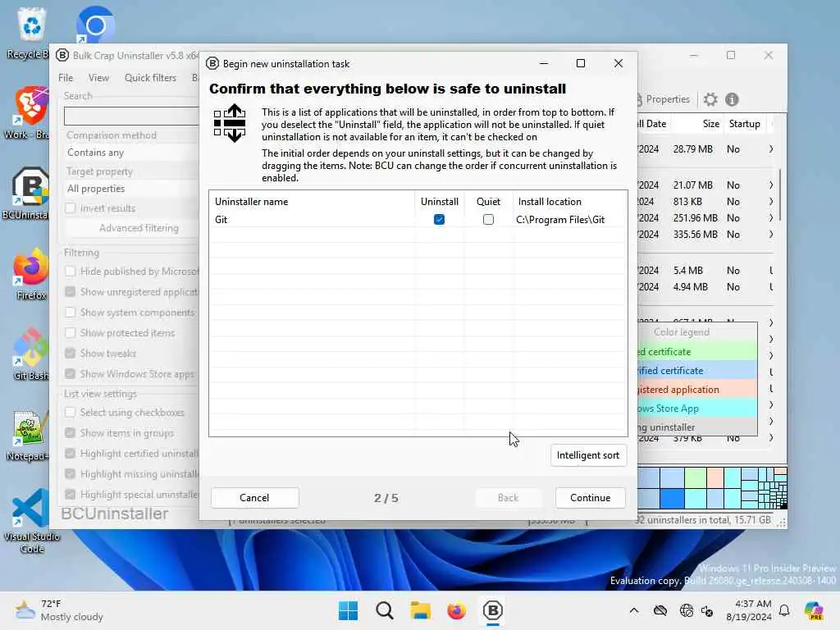Click the green certificate color legend entry

697,352
